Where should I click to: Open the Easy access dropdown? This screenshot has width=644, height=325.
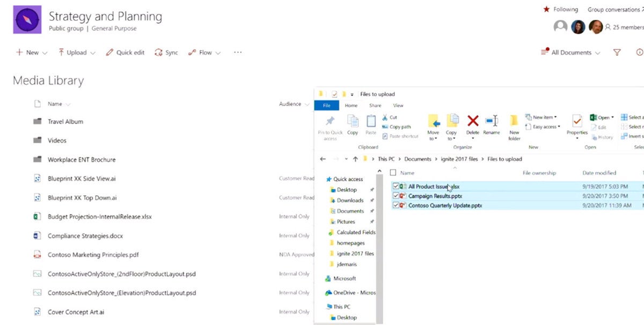pyautogui.click(x=542, y=127)
